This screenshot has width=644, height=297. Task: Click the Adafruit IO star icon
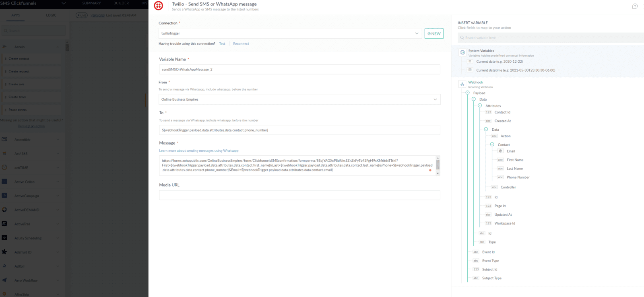4,252
